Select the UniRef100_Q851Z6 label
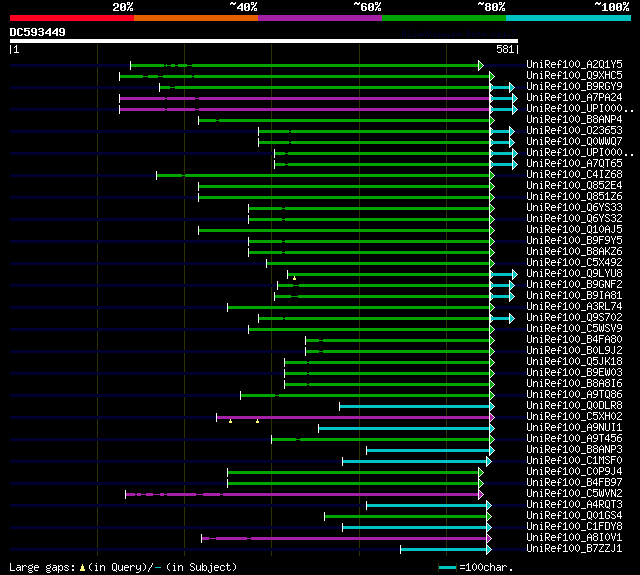Viewport: 640px width, 575px height. pyautogui.click(x=574, y=197)
